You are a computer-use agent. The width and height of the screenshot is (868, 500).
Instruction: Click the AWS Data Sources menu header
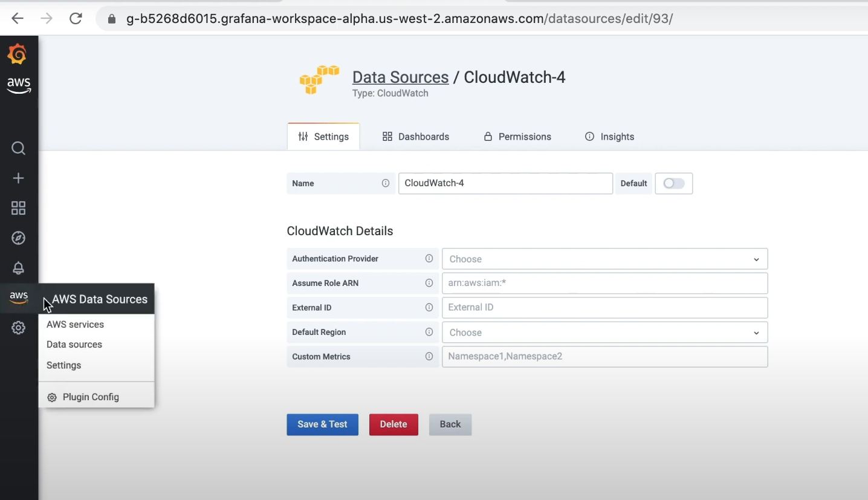pyautogui.click(x=97, y=299)
